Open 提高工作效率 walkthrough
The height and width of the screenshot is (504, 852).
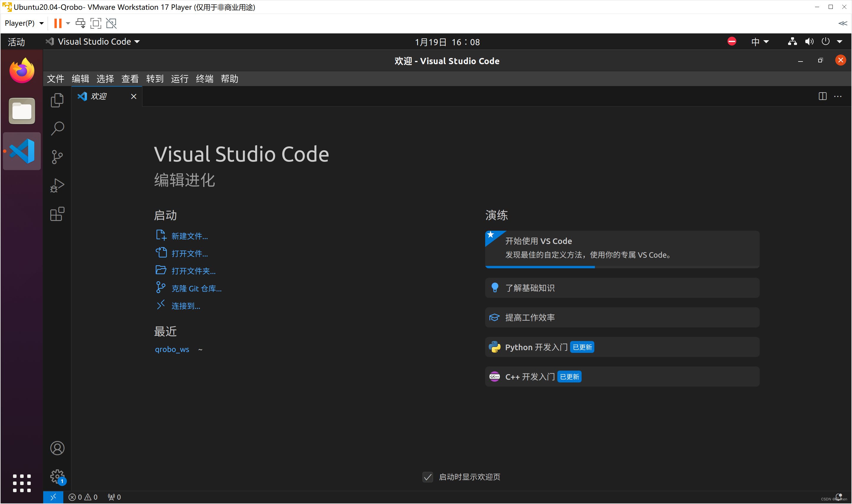coord(622,318)
